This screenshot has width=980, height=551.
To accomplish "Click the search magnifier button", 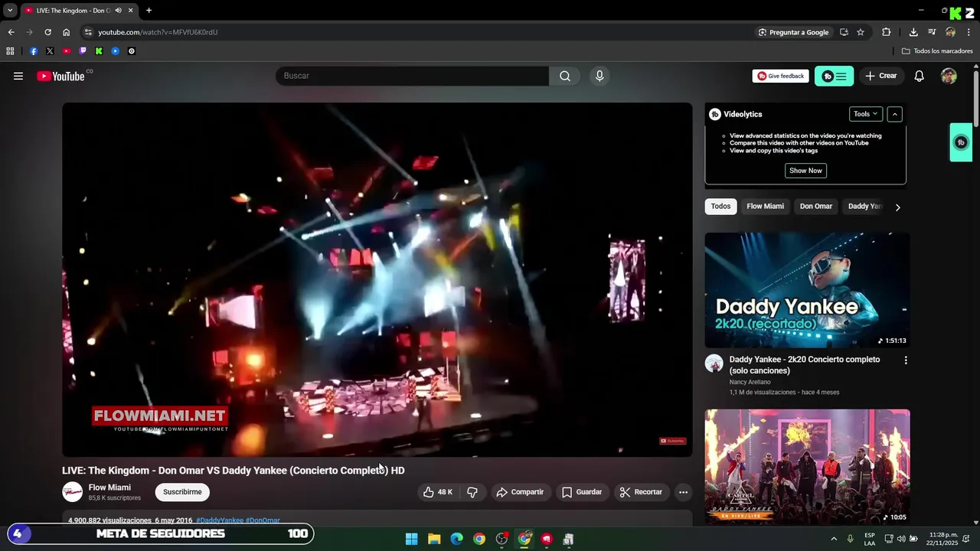I will tap(565, 76).
